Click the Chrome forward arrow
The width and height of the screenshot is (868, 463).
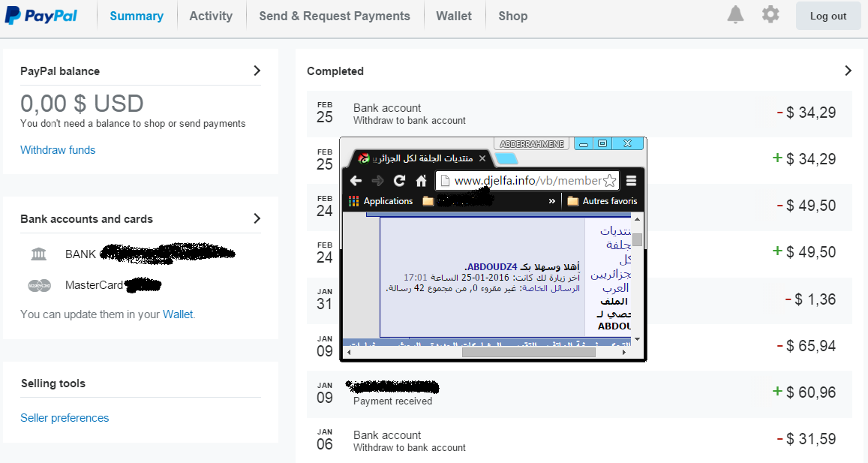pos(377,181)
